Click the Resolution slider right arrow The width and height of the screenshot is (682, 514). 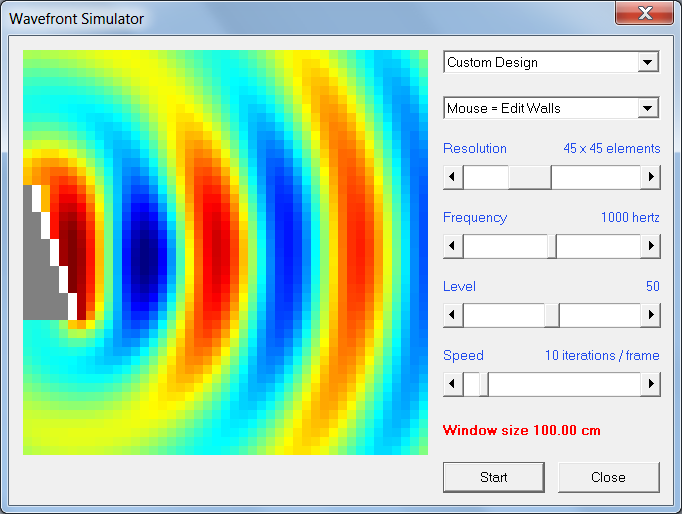pyautogui.click(x=651, y=177)
